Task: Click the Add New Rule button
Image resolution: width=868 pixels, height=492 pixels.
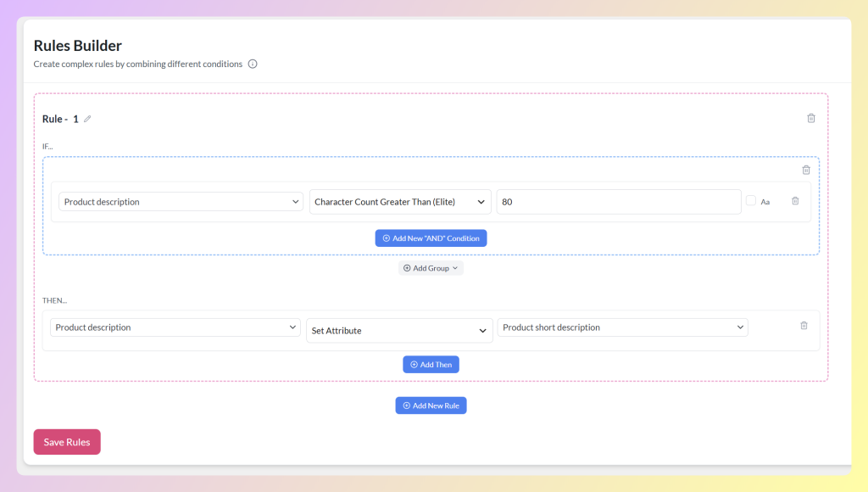Action: click(x=431, y=405)
